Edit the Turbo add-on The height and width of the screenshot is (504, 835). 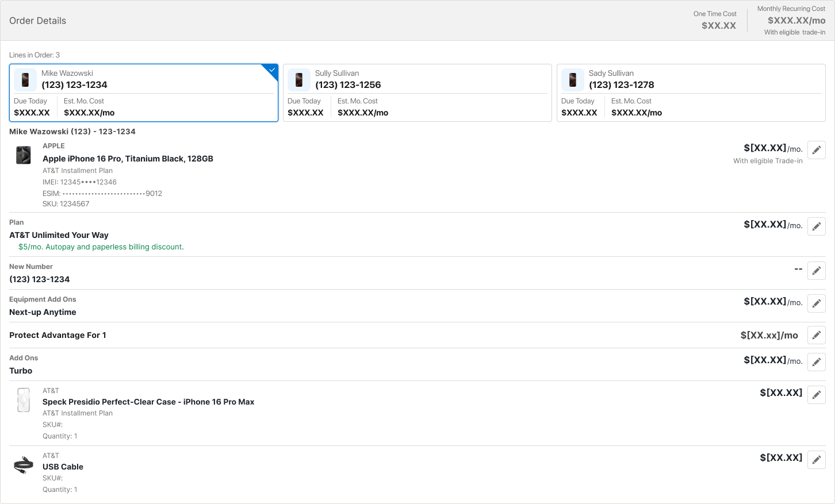click(817, 362)
